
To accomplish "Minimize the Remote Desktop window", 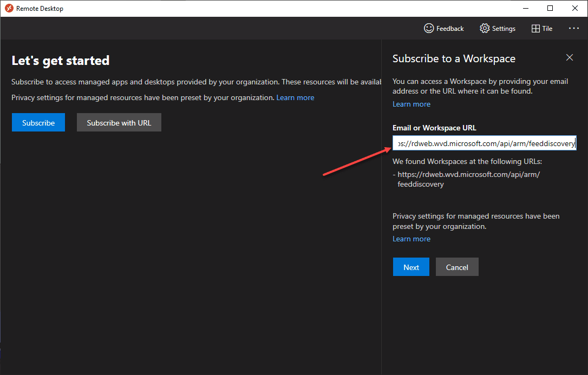I will tap(526, 8).
